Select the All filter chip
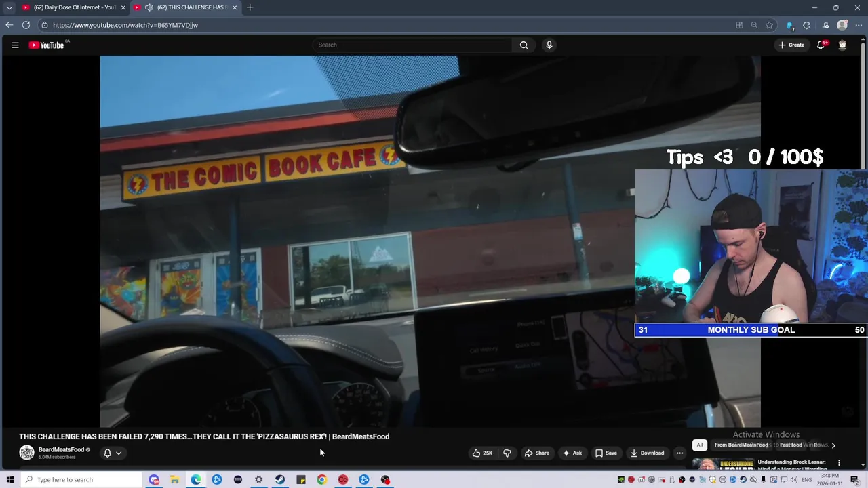 click(700, 445)
